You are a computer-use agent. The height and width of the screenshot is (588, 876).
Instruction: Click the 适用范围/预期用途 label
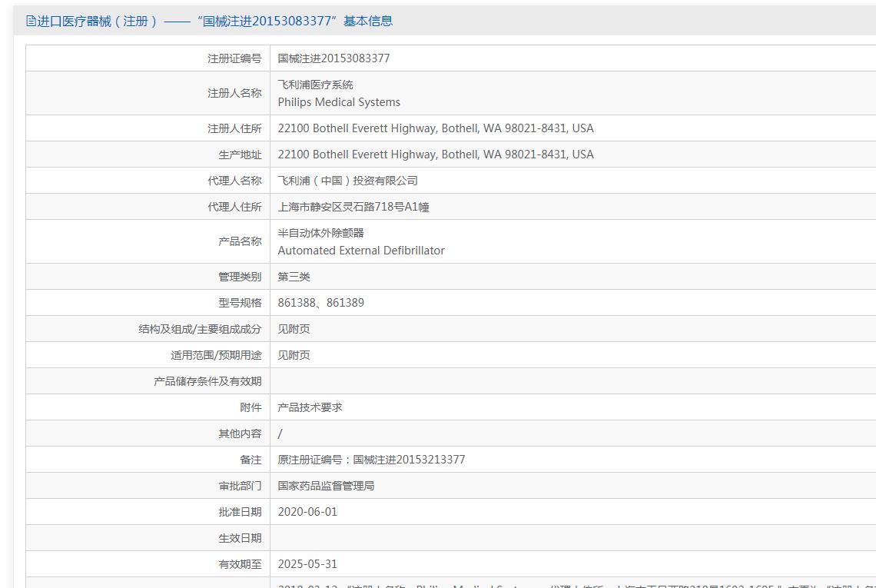click(216, 356)
